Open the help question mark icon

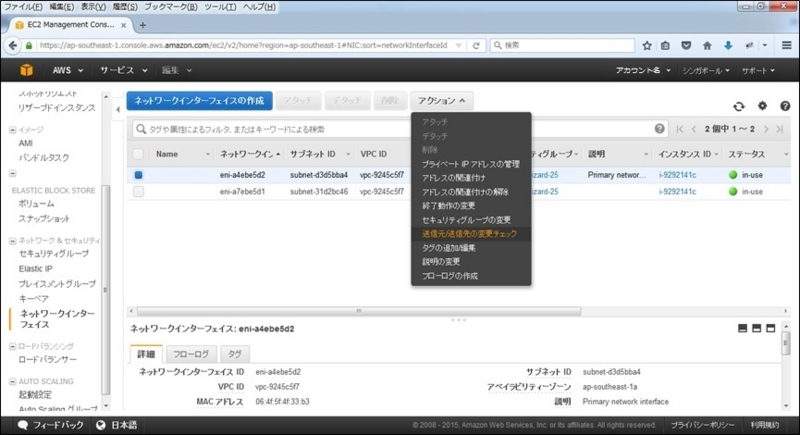[785, 106]
